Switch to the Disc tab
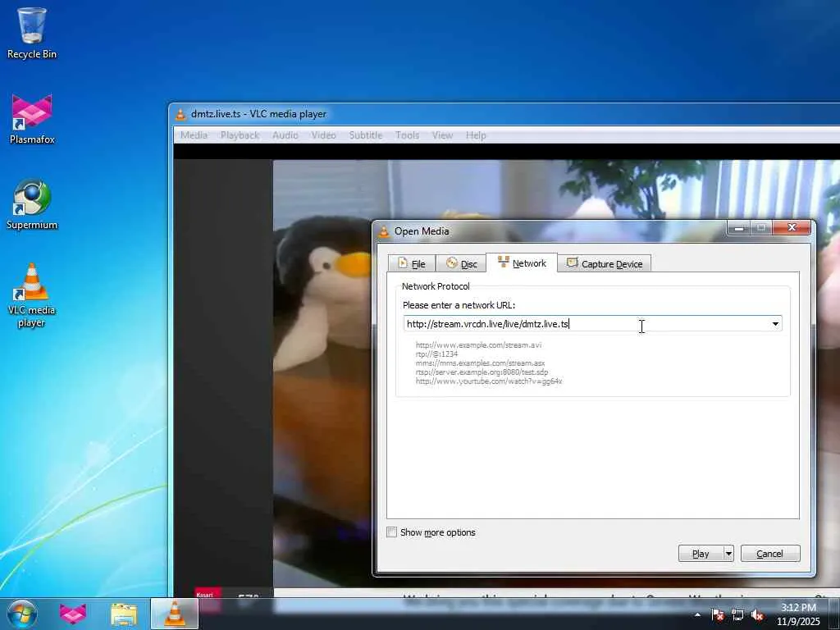The image size is (840, 630). coord(461,263)
